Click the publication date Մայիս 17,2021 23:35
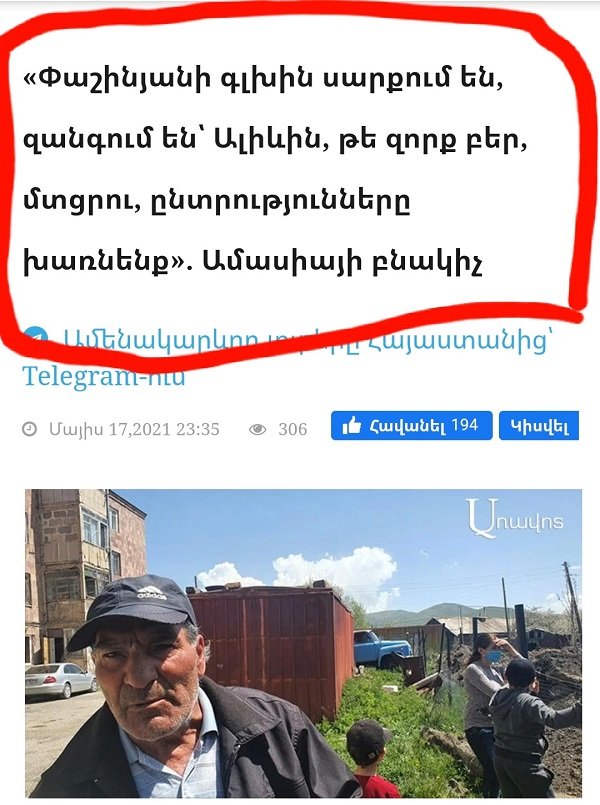Image resolution: width=600 pixels, height=805 pixels. [134, 429]
